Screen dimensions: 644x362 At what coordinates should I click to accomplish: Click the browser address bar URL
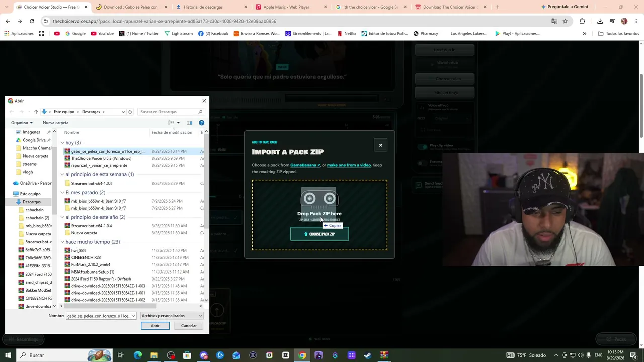[x=165, y=21]
